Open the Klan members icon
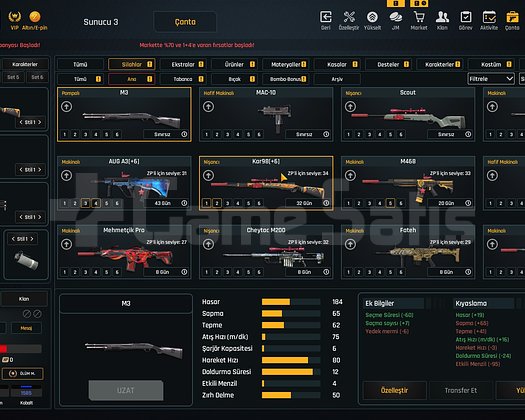 tap(442, 17)
